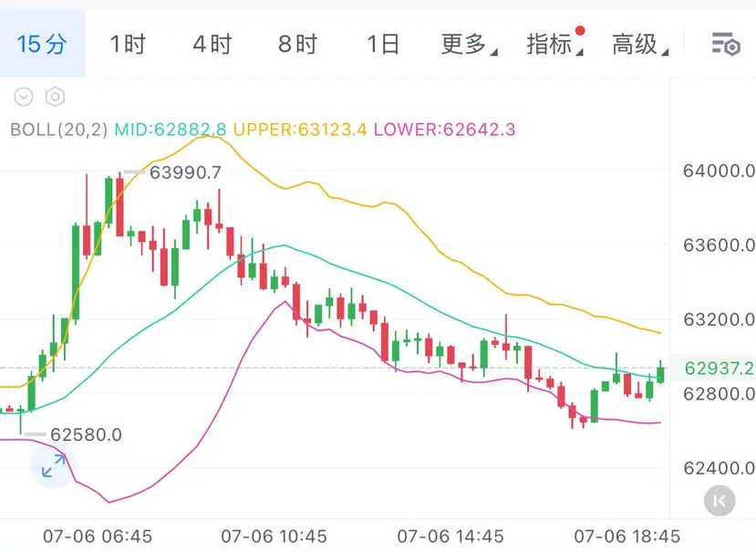Click the hexagon indicator settings icon
756x552 pixels.
[55, 97]
